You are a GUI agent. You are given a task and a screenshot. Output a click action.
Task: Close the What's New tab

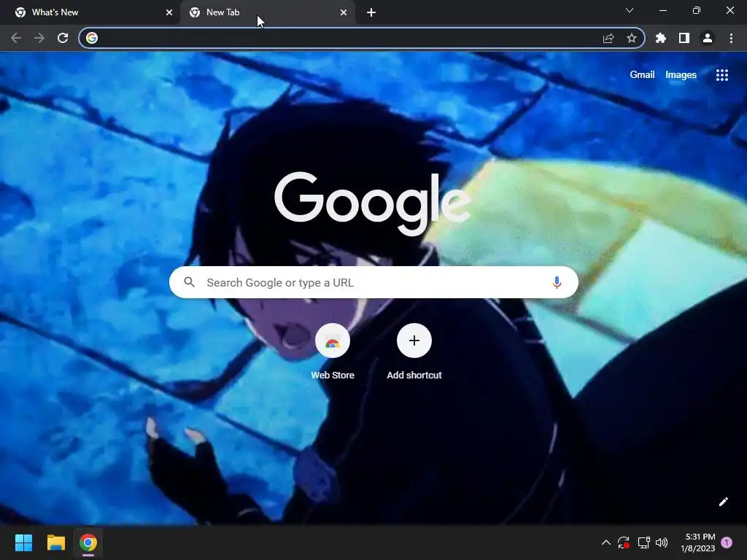tap(169, 12)
